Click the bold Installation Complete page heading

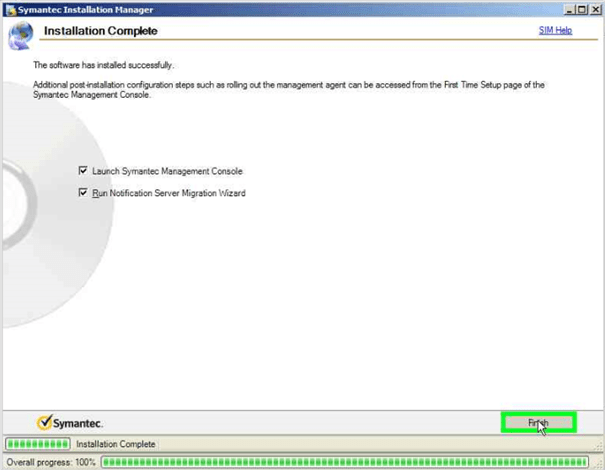point(100,31)
